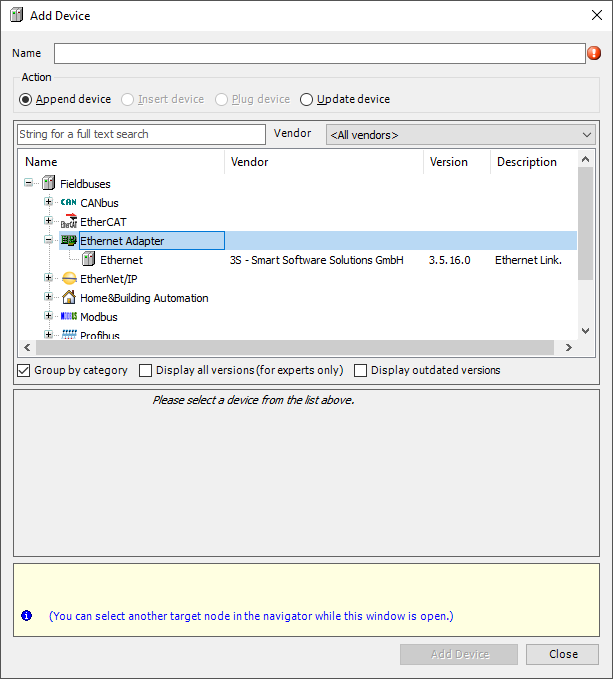Enable Display outdated versions checkbox

click(x=361, y=371)
